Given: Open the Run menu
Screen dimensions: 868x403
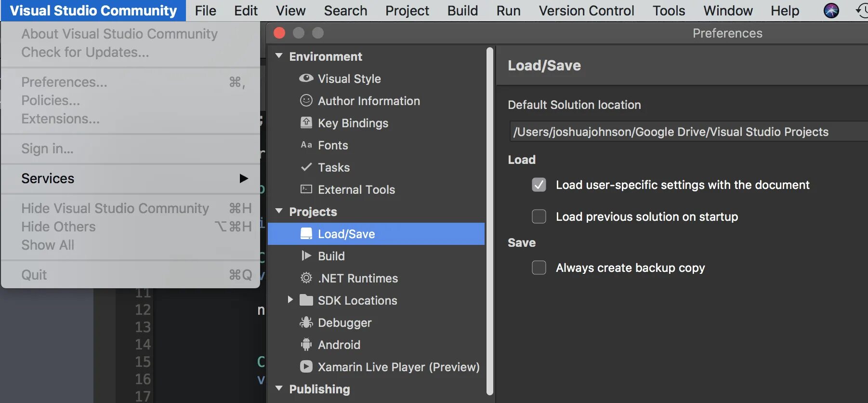Looking at the screenshot, I should point(508,11).
